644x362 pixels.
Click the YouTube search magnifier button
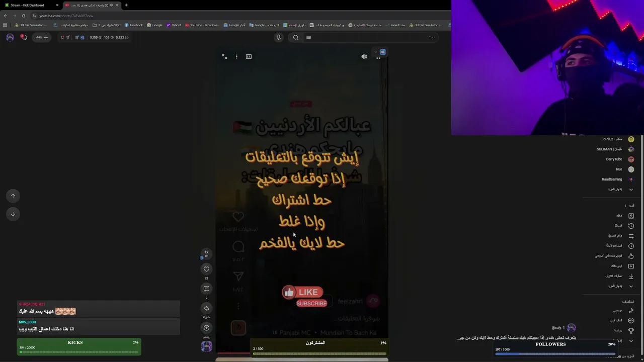coord(296,37)
